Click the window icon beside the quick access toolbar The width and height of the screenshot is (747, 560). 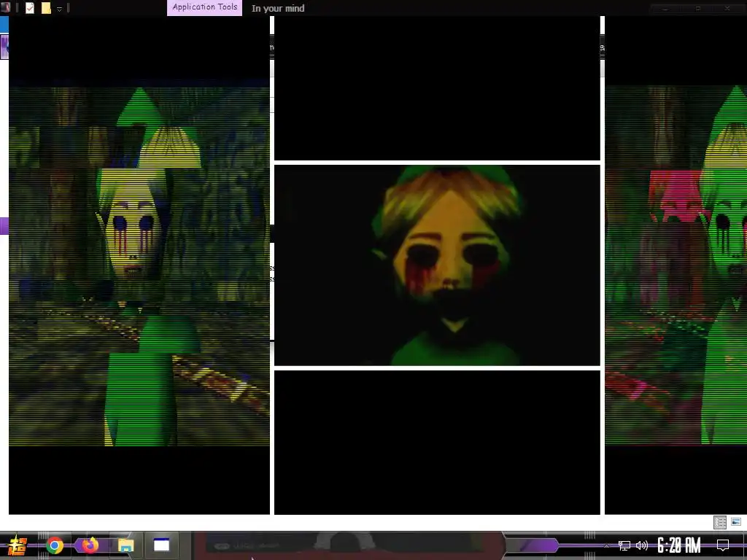pyautogui.click(x=5, y=7)
